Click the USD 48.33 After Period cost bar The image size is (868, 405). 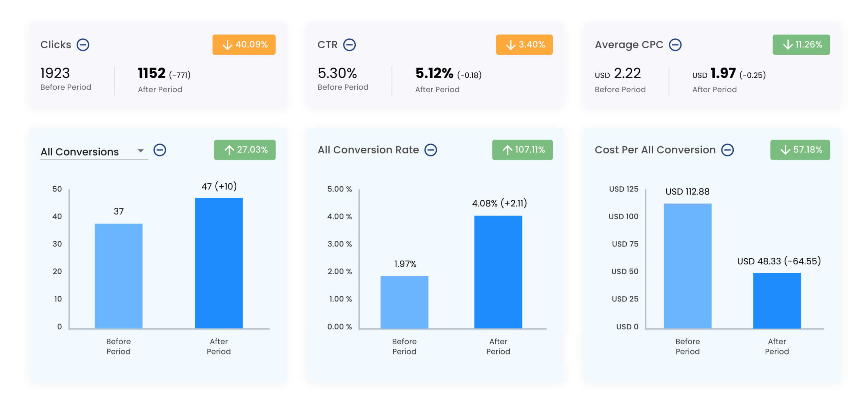(x=776, y=300)
